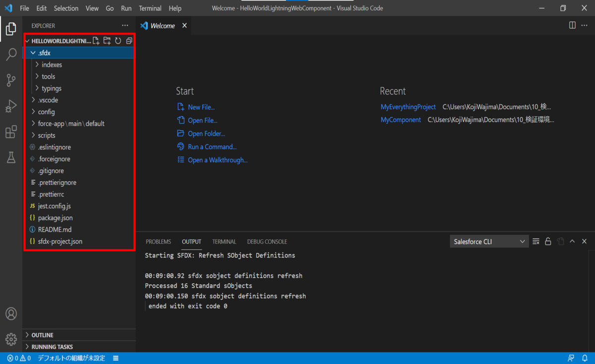Toggle output scroll lock
Image resolution: width=595 pixels, height=364 pixels.
548,242
